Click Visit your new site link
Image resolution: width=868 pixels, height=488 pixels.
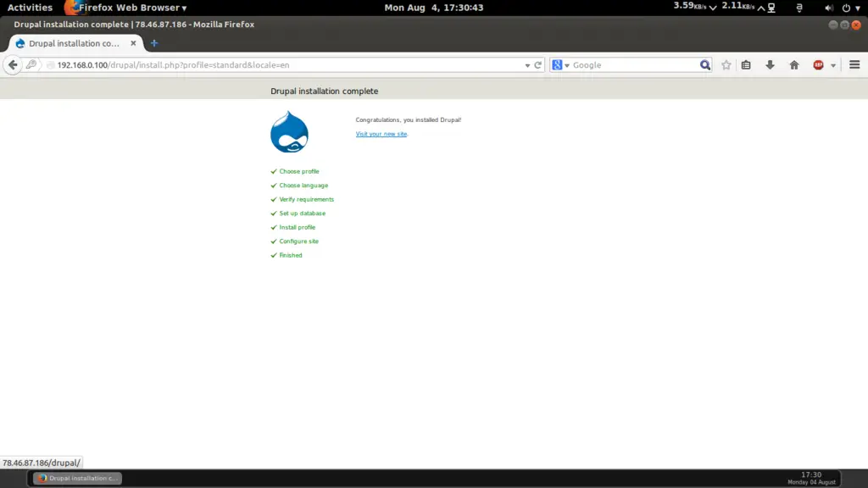click(381, 134)
